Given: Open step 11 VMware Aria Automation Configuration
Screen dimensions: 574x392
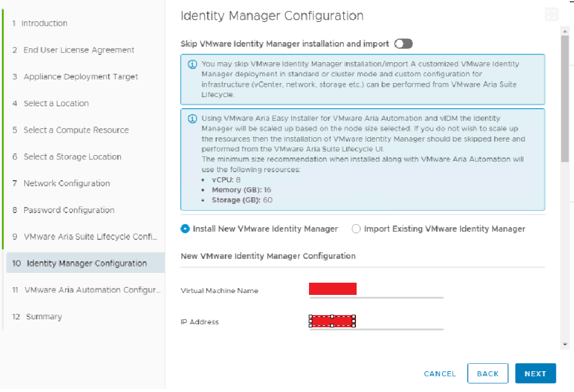Looking at the screenshot, I should click(86, 290).
